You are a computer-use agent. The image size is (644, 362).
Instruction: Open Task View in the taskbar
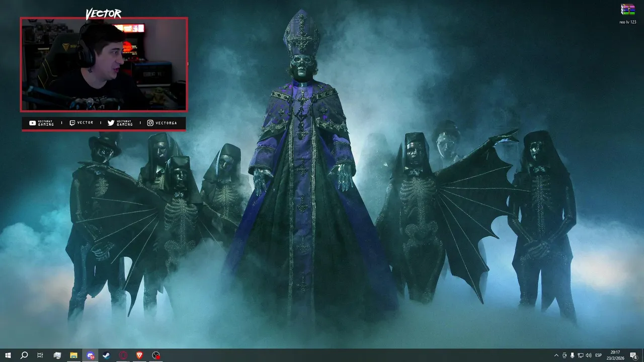click(x=40, y=355)
